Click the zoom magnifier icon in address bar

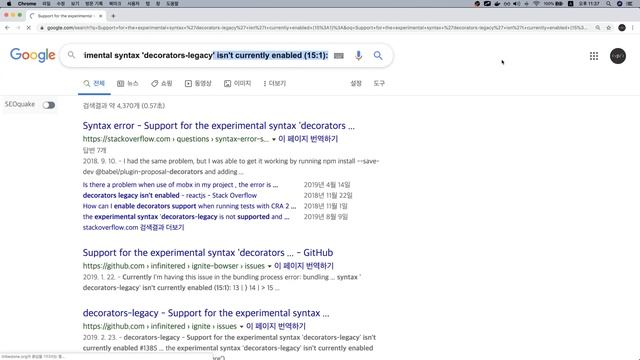(x=598, y=28)
